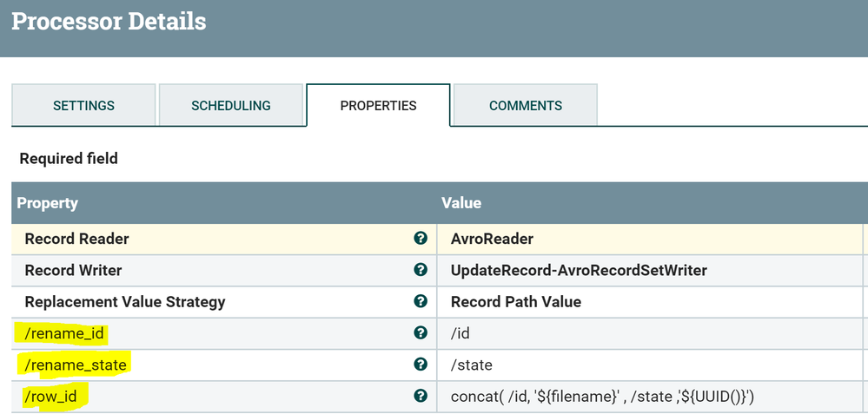Viewport: 868px width, 414px height.
Task: Edit the /state value field
Action: (472, 365)
